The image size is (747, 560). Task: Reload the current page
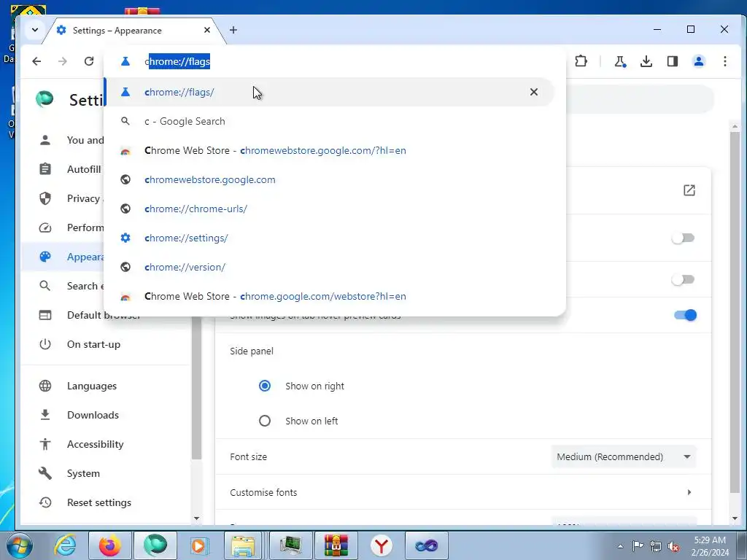coord(88,61)
